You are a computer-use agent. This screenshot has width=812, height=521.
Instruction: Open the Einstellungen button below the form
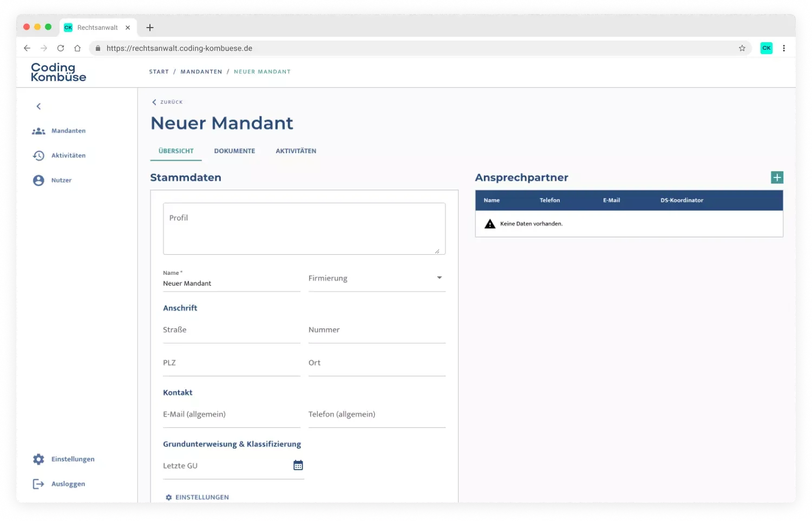pos(198,497)
